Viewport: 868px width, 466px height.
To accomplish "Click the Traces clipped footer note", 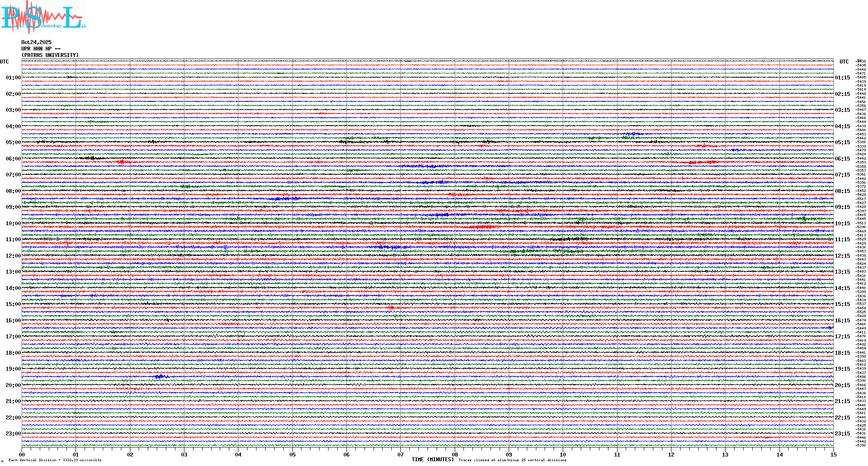I will coord(512,460).
